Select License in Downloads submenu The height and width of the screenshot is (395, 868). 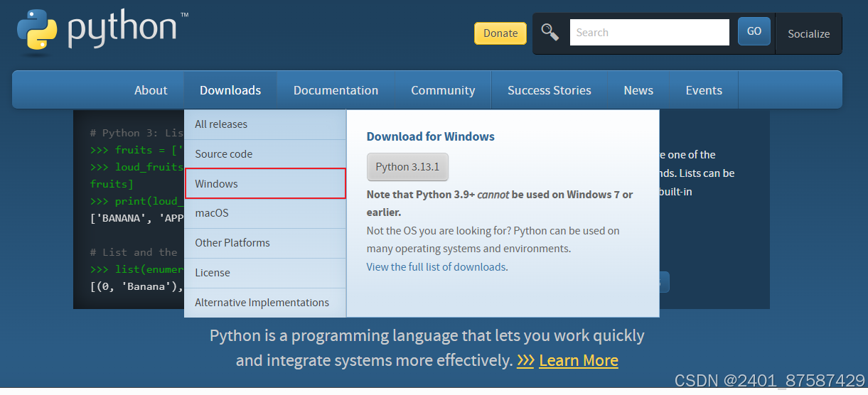click(x=265, y=273)
